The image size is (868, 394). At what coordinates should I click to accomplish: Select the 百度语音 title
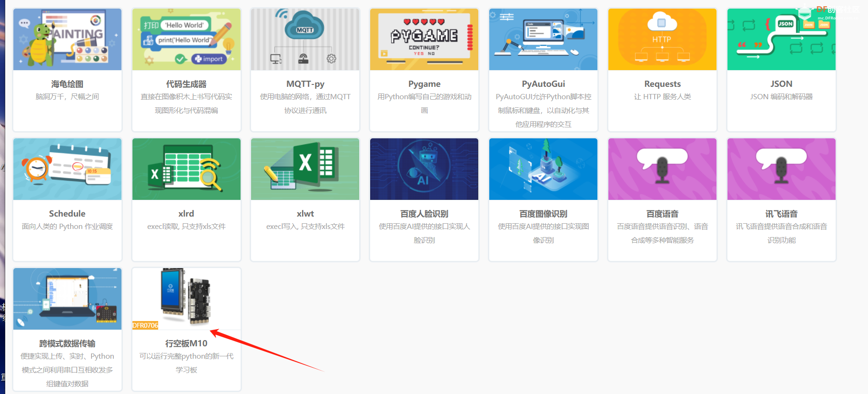click(x=662, y=214)
